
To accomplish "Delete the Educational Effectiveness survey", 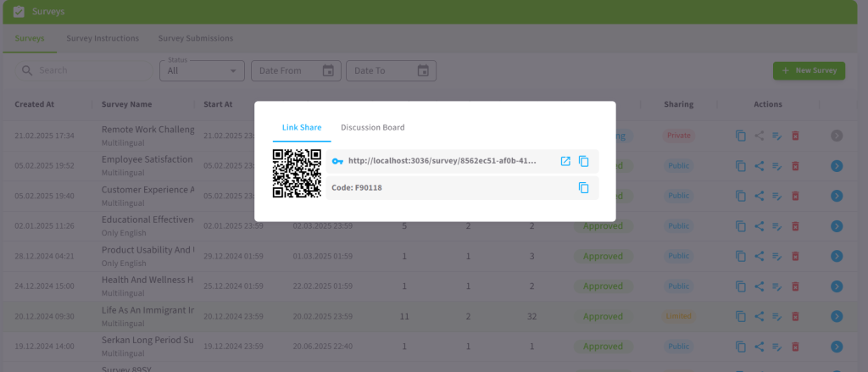I will pos(795,226).
